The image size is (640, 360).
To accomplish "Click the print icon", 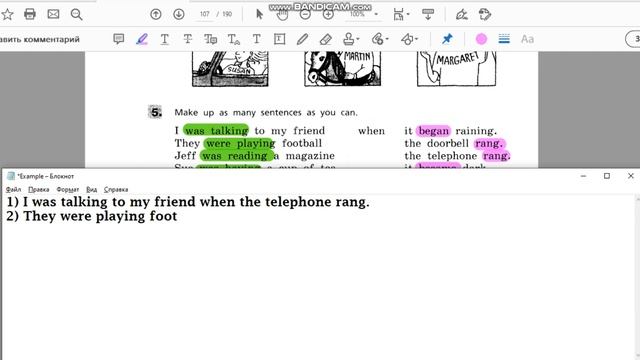I will click(30, 14).
